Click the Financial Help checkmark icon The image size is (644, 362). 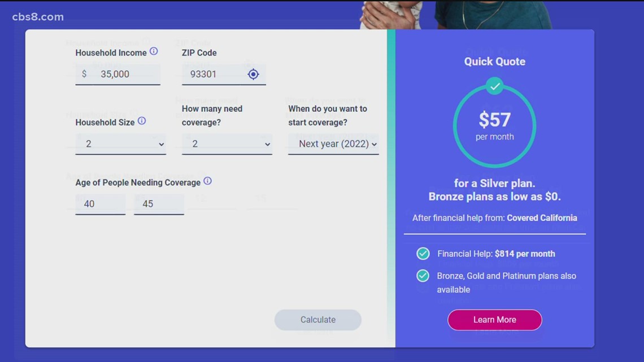[423, 254]
